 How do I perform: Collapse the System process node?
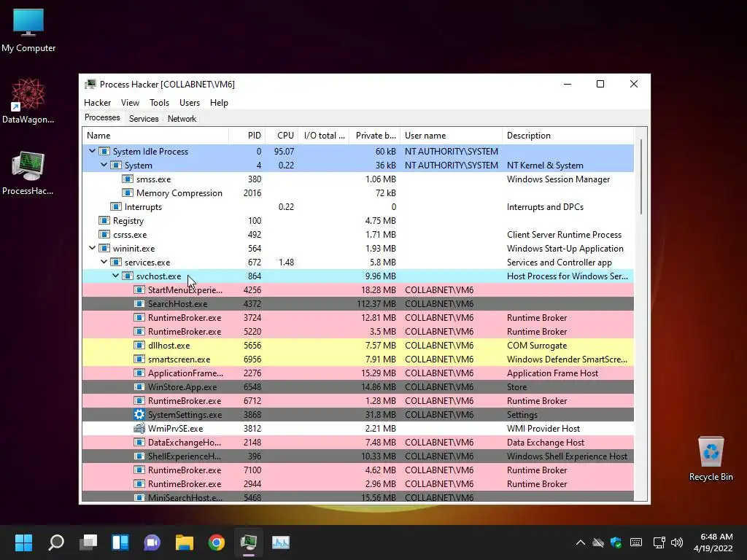click(x=104, y=165)
